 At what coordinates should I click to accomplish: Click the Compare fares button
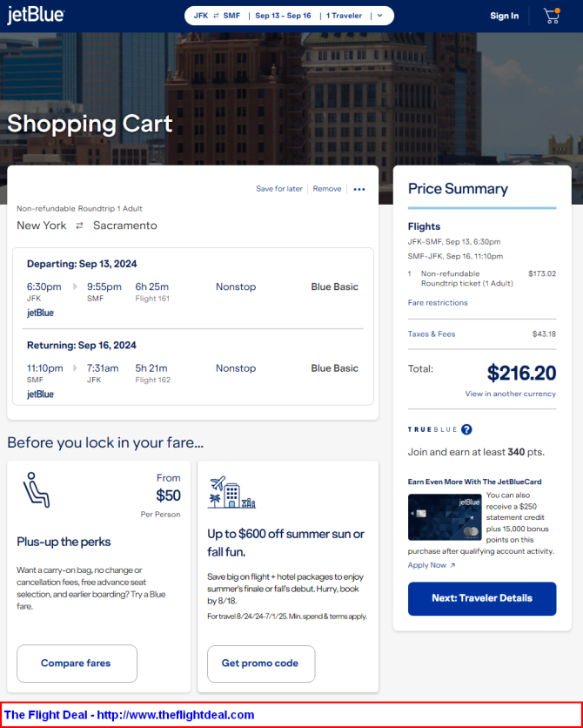(x=77, y=664)
